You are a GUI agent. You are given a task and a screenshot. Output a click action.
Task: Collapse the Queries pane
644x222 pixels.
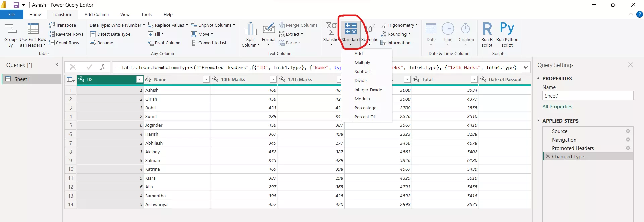point(57,65)
